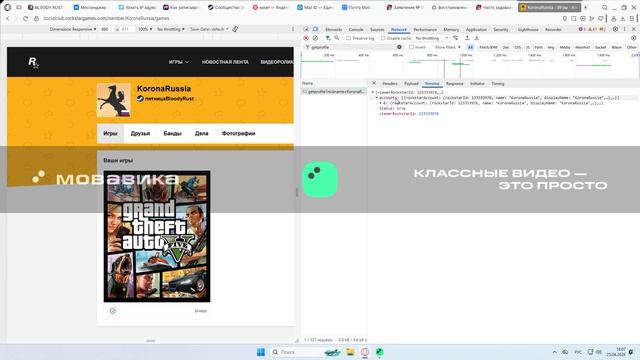
Task: Open the Дела profile tab
Action: coord(202,133)
